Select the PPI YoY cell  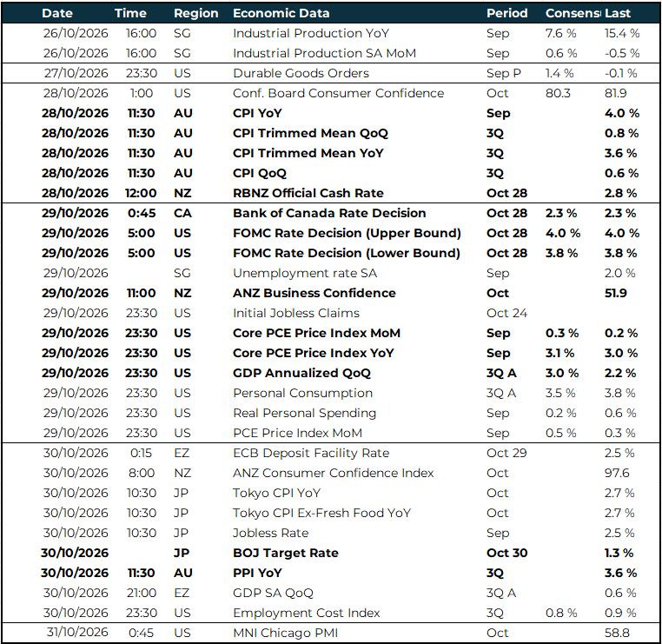257,573
